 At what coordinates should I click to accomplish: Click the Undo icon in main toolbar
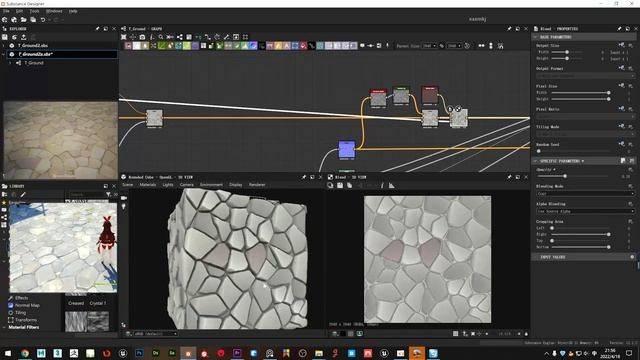[42, 20]
